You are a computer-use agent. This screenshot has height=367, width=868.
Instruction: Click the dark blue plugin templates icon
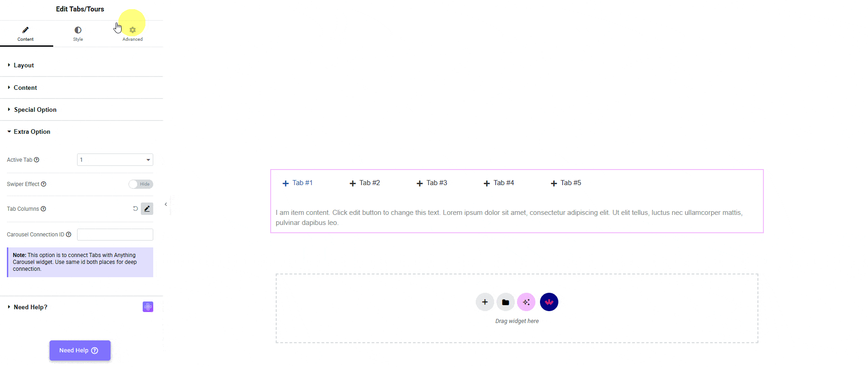[549, 302]
